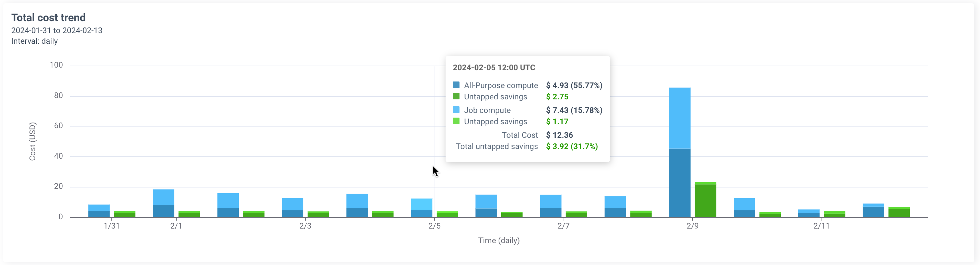Click the $ 3.92 (31.7%) savings value
This screenshot has width=980, height=265.
tap(572, 146)
